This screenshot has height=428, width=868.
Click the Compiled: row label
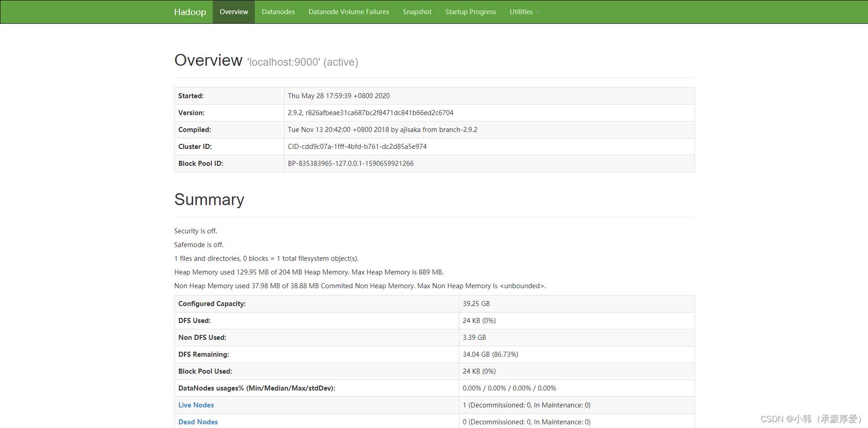coord(195,130)
